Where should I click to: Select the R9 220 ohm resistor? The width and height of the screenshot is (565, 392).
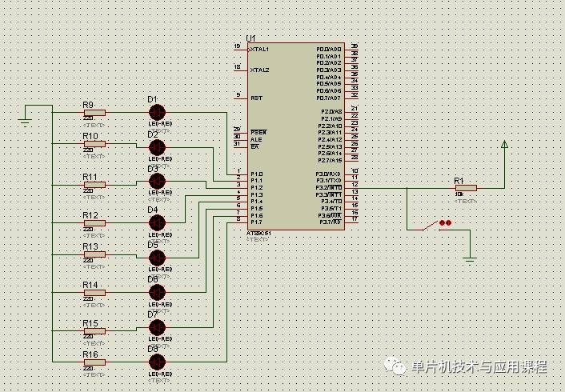point(94,112)
